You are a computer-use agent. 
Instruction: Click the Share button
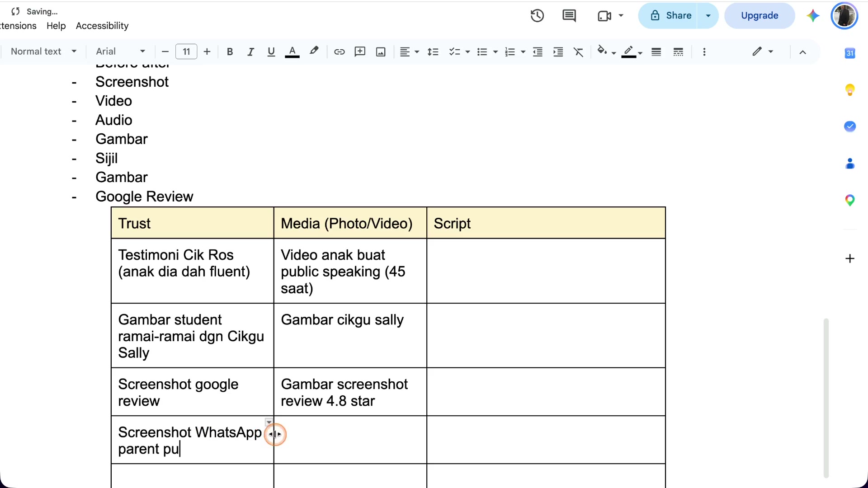click(668, 16)
